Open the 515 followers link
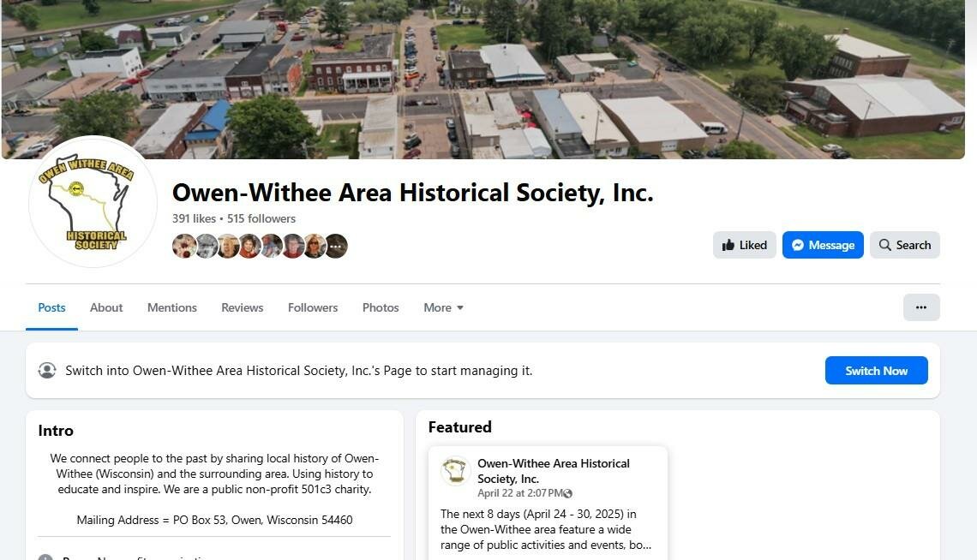This screenshot has width=977, height=560. 261,218
